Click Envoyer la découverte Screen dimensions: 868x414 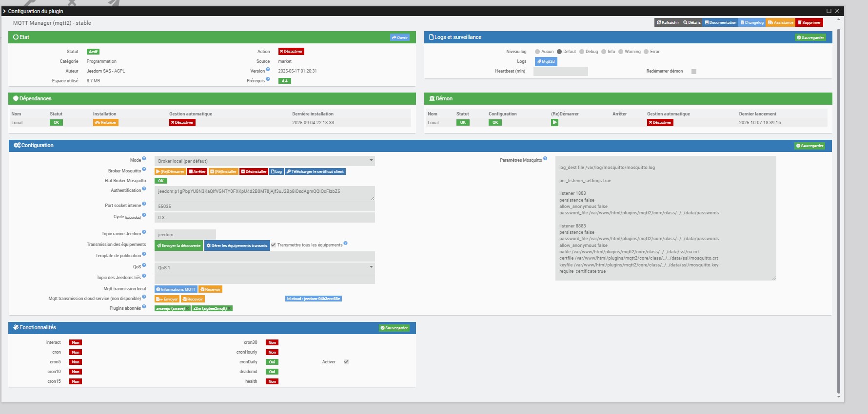[x=179, y=245]
